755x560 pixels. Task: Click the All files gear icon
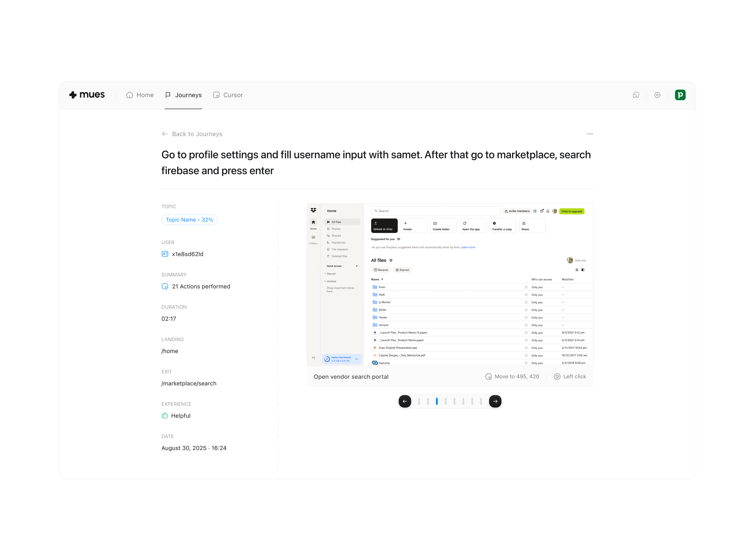[391, 260]
